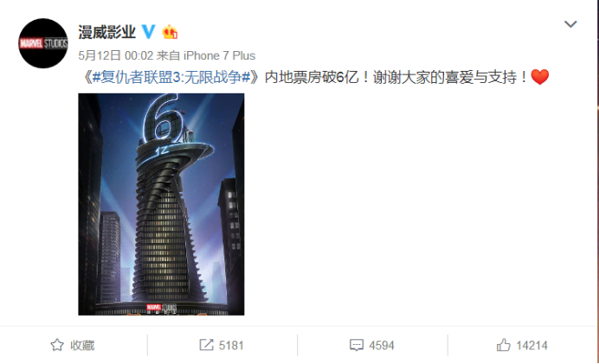Expand the post options chevron menu
599x364 pixels.
570,24
